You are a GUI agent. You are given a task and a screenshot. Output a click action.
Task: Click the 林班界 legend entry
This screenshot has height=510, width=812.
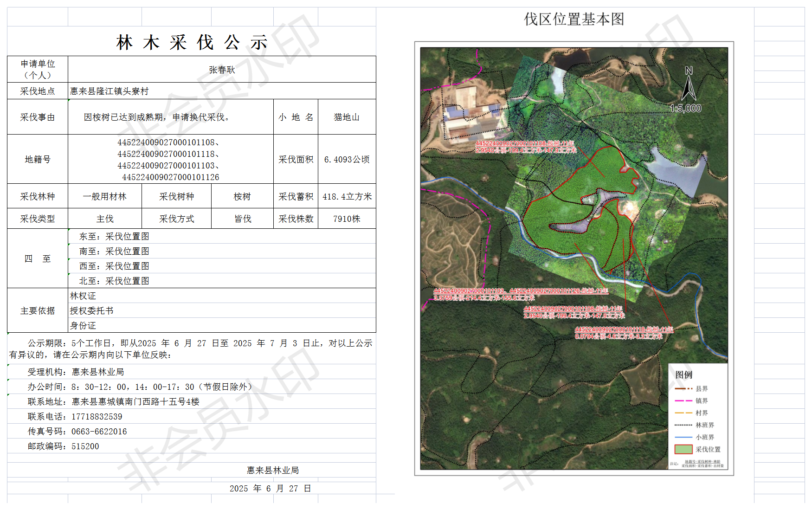tap(694, 425)
